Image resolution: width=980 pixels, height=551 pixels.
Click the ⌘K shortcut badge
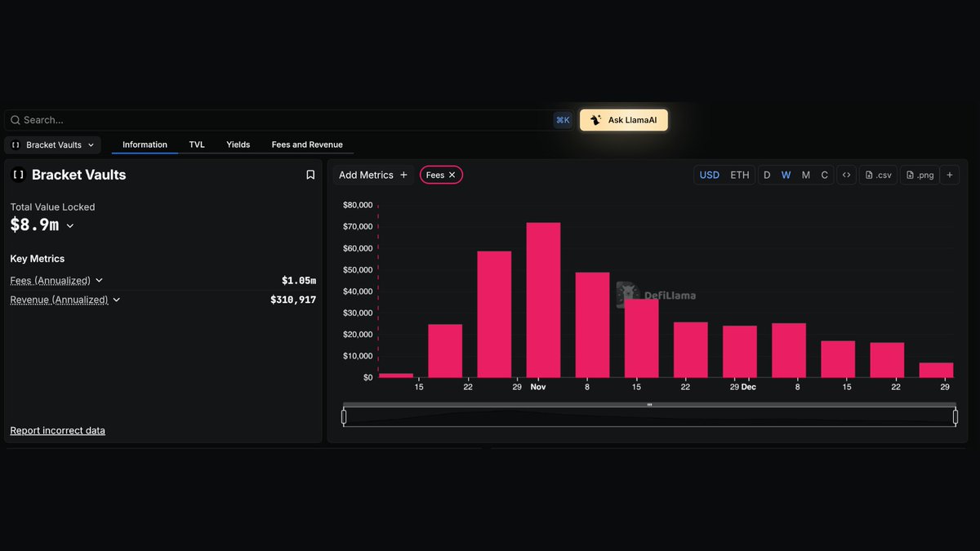[563, 120]
